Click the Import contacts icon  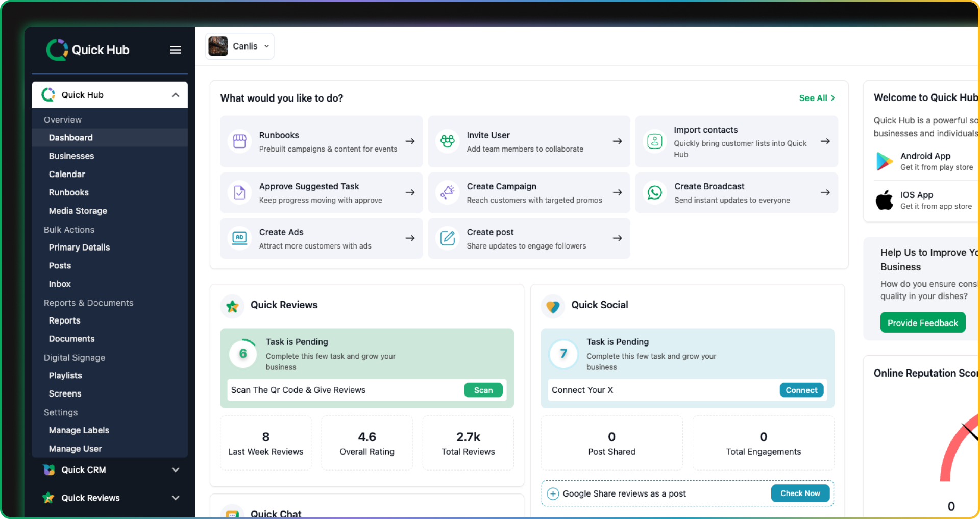[x=654, y=141]
